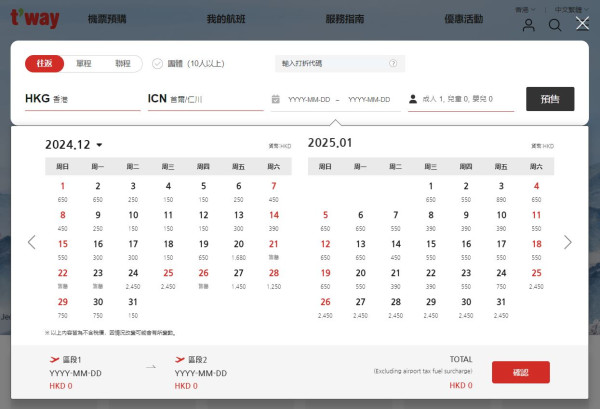
Task: Select January 19 in 2025.01 calendar
Action: point(325,279)
